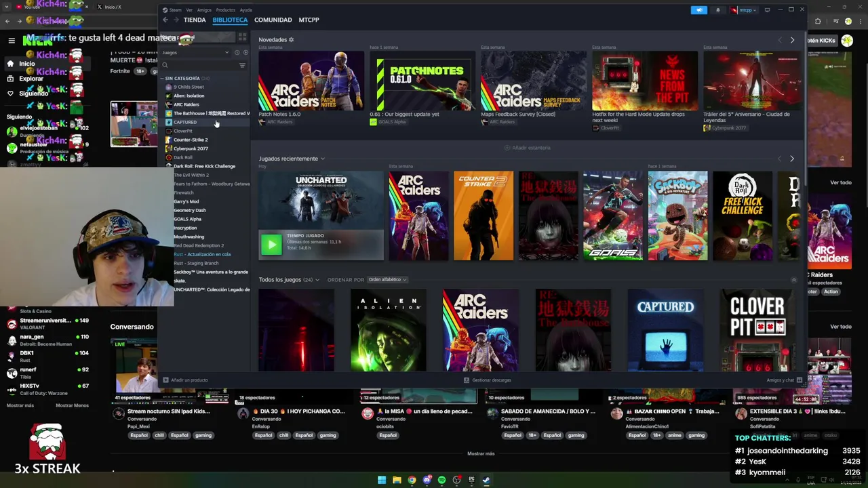The image size is (868, 488).
Task: Open Gestionar descargas download icon
Action: pos(466,380)
